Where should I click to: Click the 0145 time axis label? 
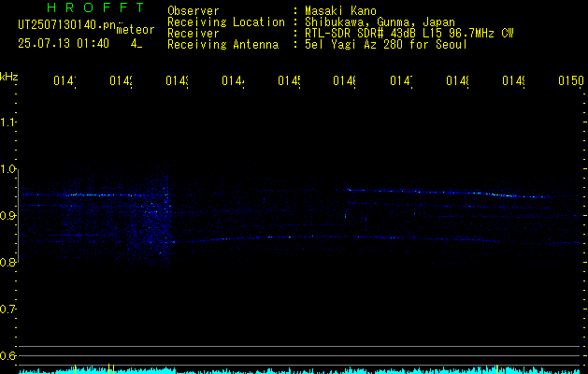pyautogui.click(x=289, y=80)
